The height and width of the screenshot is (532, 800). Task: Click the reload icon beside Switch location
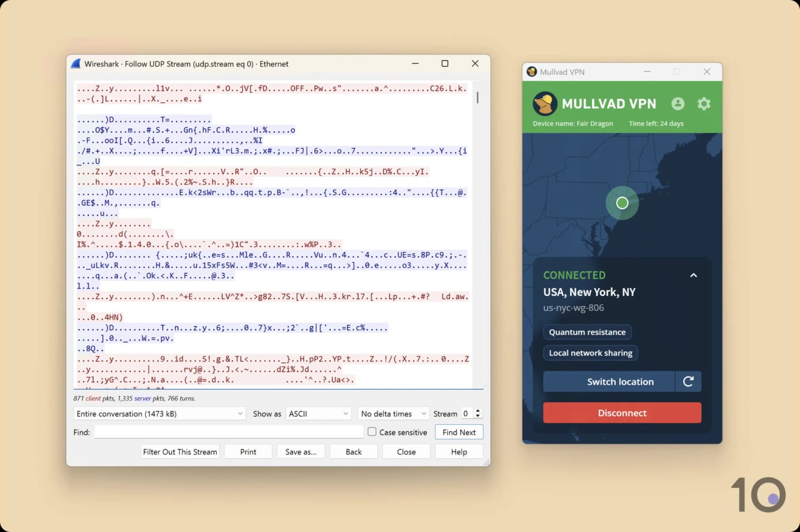pyautogui.click(x=689, y=381)
